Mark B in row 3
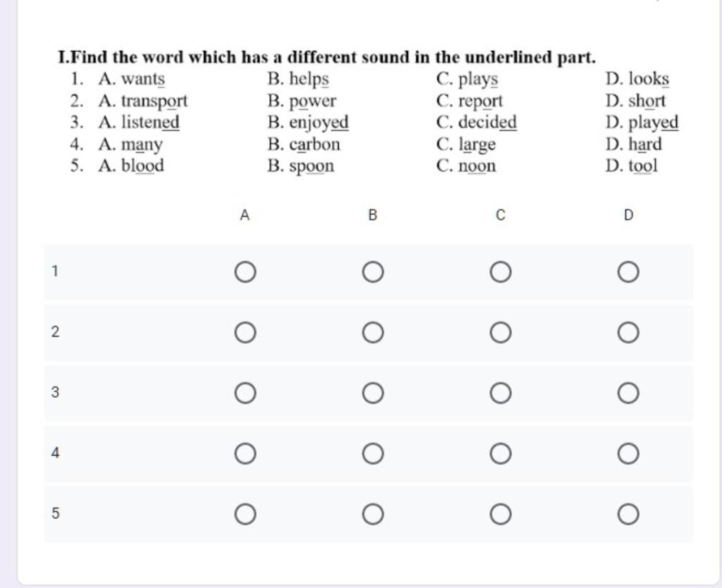Image resolution: width=722 pixels, height=588 pixels. tap(372, 393)
